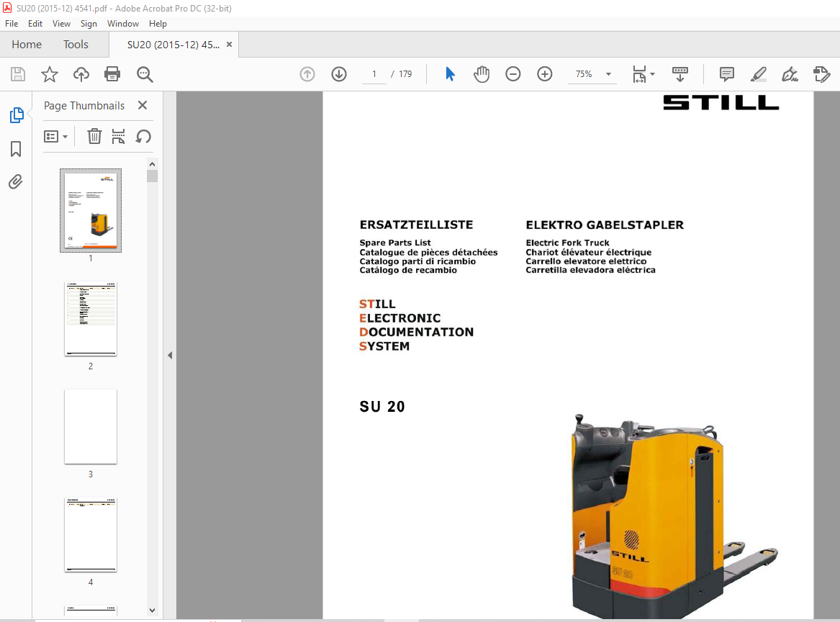Click thumbnails scrollbar up arrow

coord(152,164)
